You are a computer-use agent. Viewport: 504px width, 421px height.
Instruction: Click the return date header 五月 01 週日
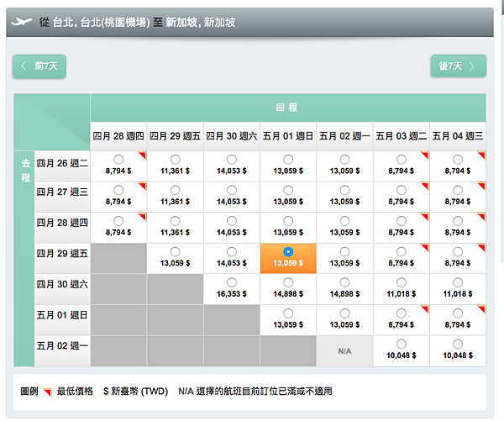pos(288,136)
